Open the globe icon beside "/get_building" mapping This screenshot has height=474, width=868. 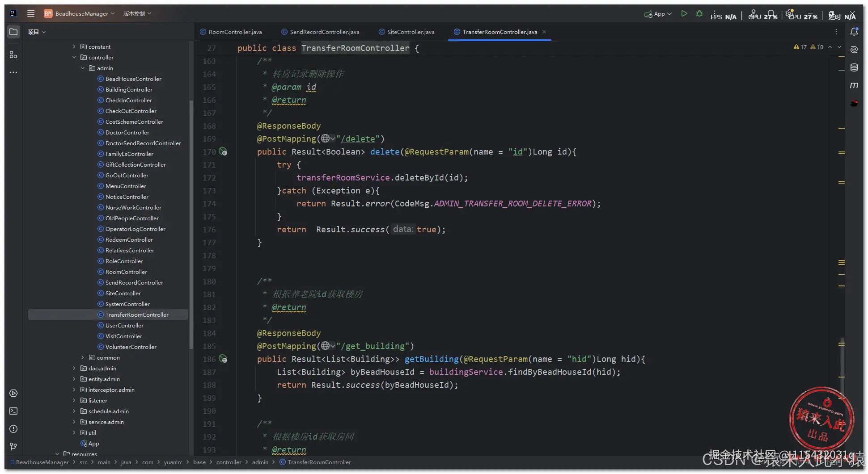(327, 346)
